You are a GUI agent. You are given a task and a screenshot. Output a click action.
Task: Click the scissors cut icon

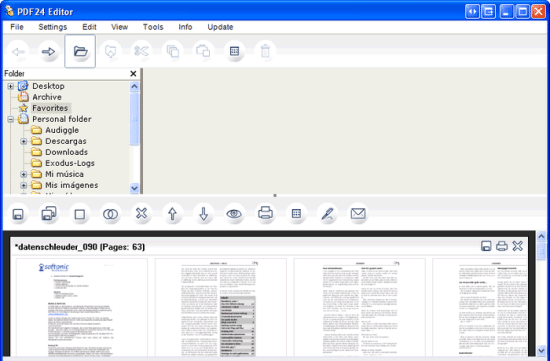(x=141, y=52)
